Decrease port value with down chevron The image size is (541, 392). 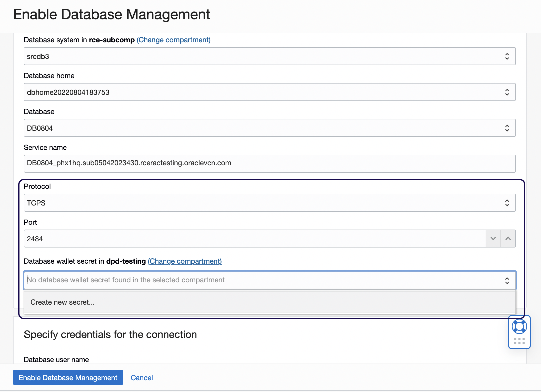point(493,239)
